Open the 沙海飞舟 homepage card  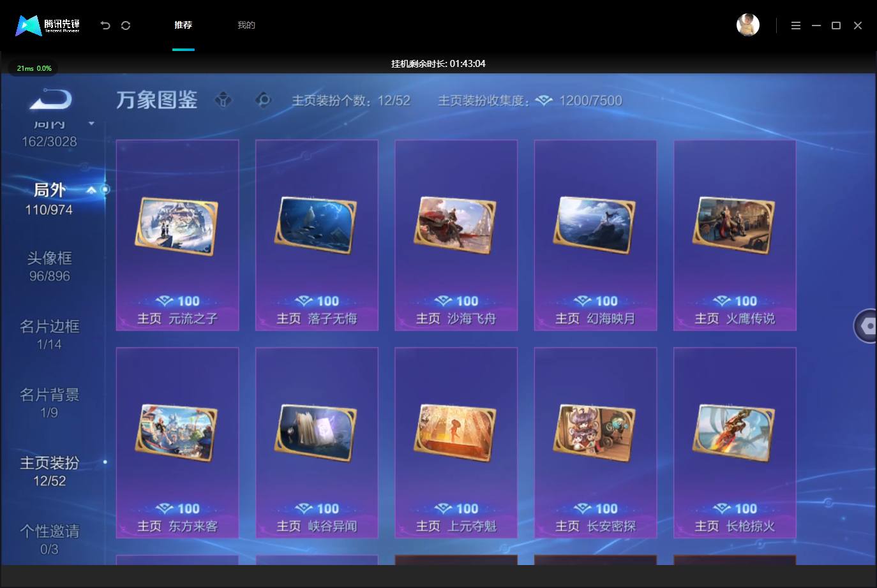[456, 235]
